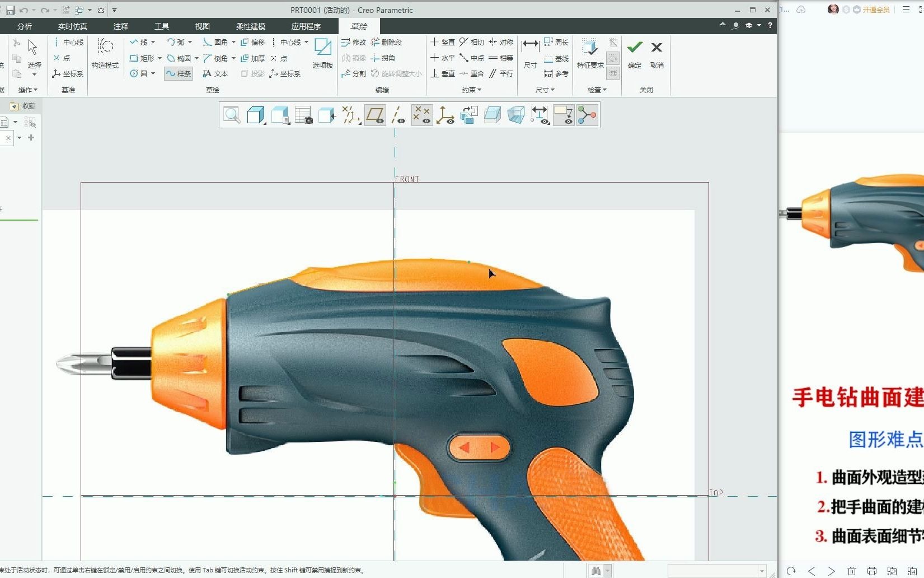Viewport: 924px width, 578px height.
Task: Open the Palette (选项板) tool
Action: [323, 54]
